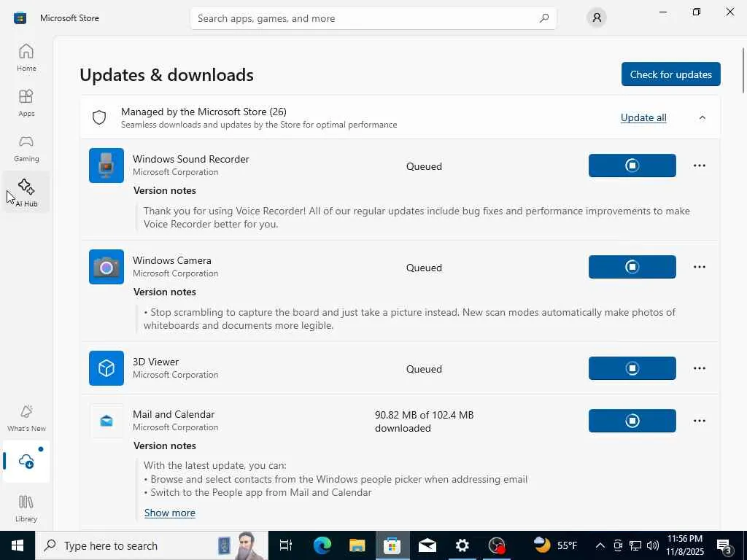Open the Windows Start menu
The image size is (747, 560).
pyautogui.click(x=18, y=545)
